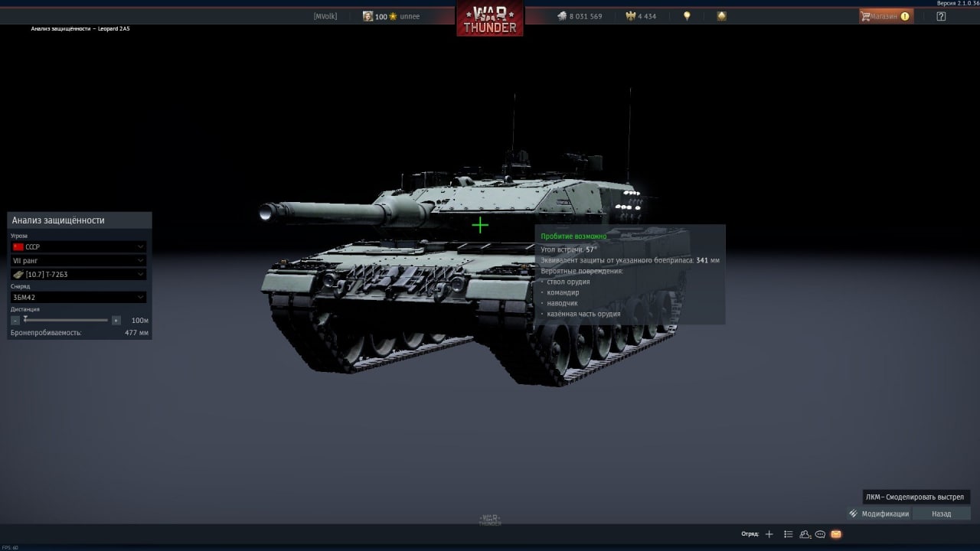Screen dimensions: 980x551
Task: Click the Пробитие возможно tooltip text
Action: (573, 236)
